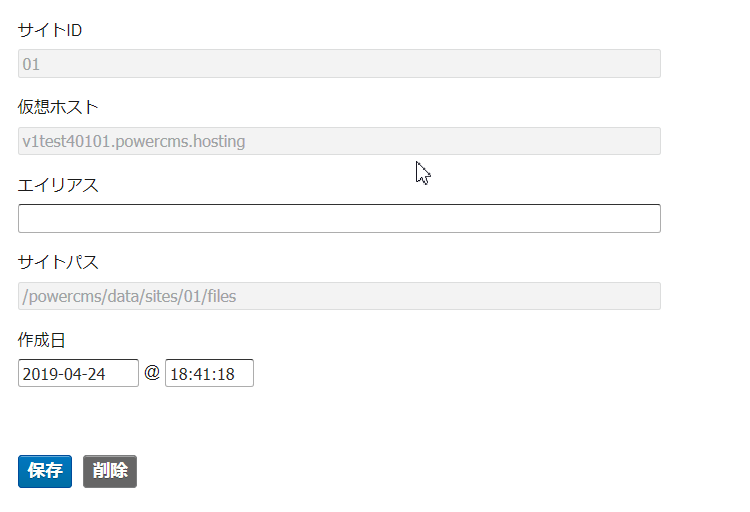Click the right end of the エイリアス text box
750x512 pixels.
coord(651,219)
